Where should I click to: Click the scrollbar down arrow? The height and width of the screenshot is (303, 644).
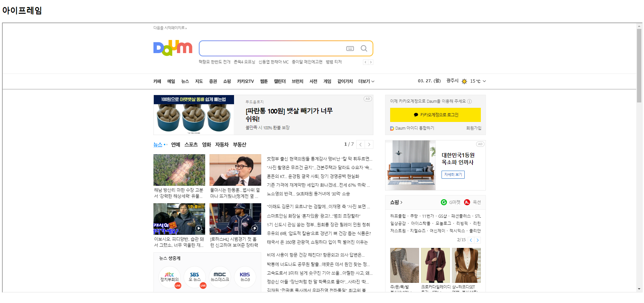639,289
